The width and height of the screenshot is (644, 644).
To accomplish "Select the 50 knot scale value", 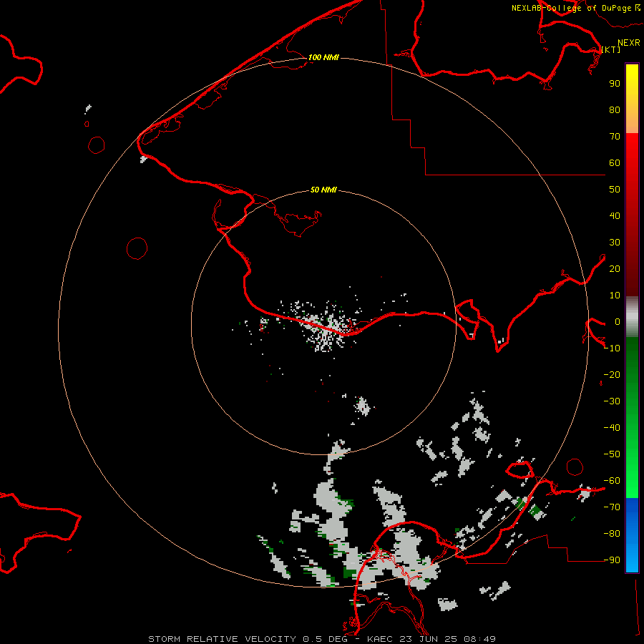I will (x=615, y=190).
